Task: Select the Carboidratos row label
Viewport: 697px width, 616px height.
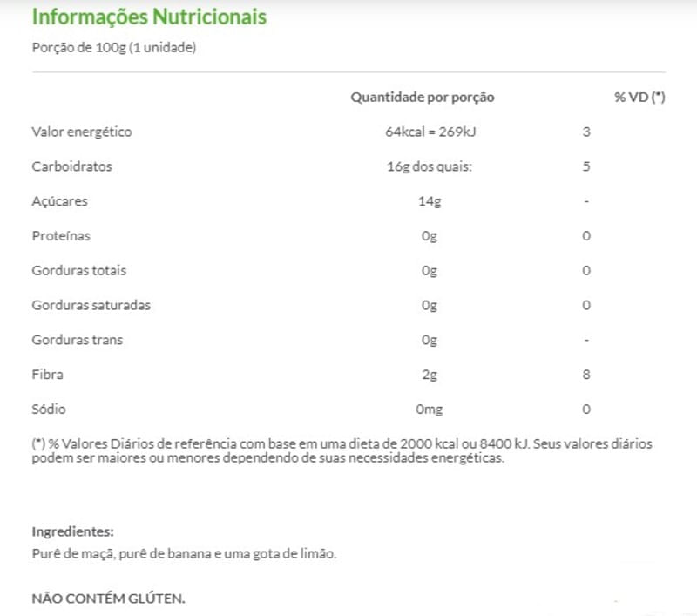Action: (72, 166)
